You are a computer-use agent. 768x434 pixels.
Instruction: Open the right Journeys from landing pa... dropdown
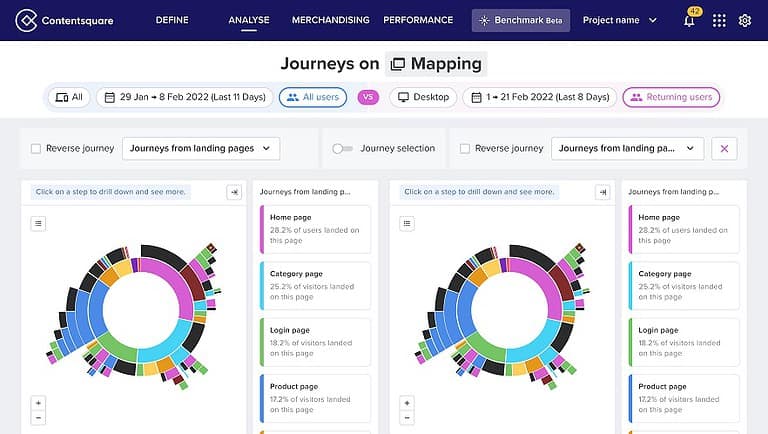pos(627,148)
